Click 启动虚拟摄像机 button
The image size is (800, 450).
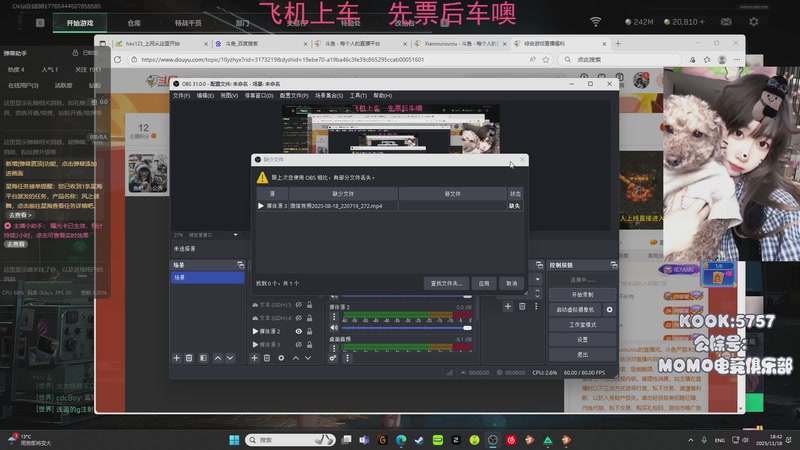pos(576,310)
